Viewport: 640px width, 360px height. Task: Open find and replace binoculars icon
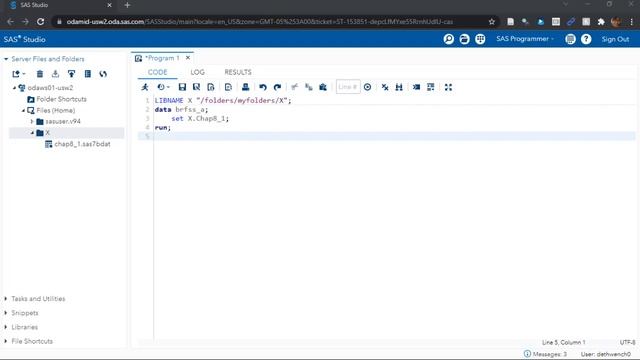[399, 87]
